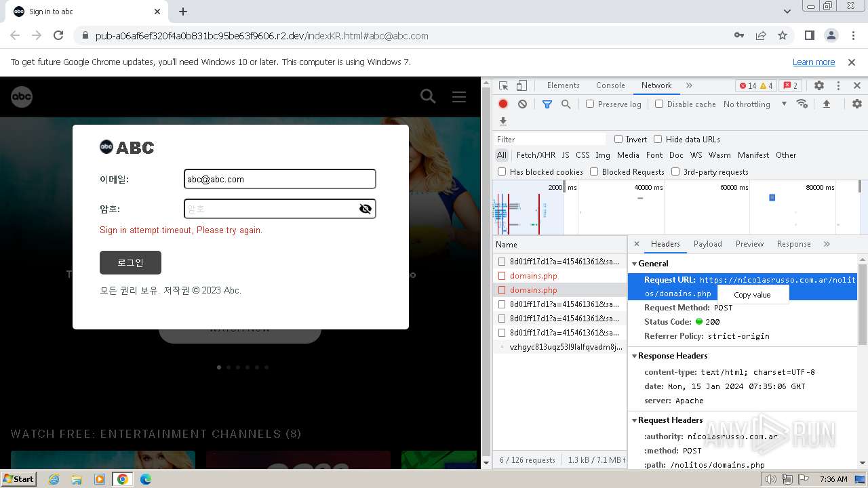Viewport: 868px width, 488px height.
Task: Show the 14 errors and 4 warnings counter
Action: point(756,85)
